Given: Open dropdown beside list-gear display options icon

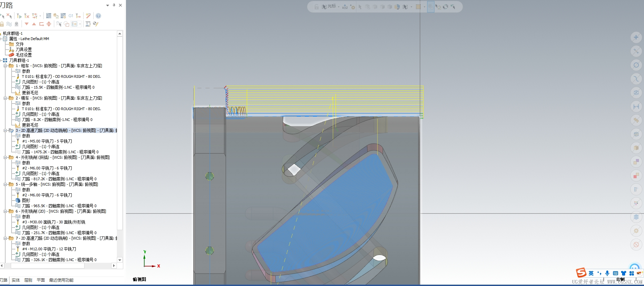Looking at the screenshot, I should click(80, 24).
